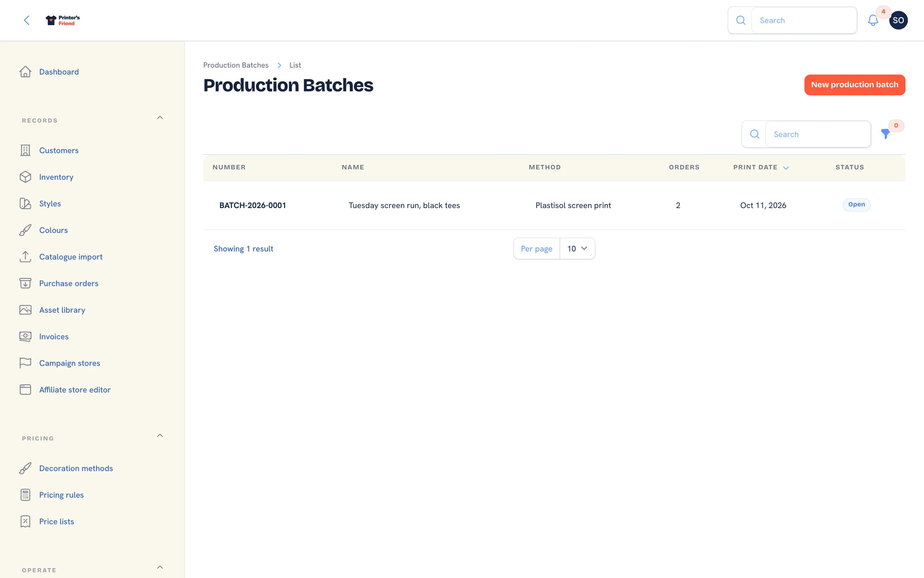The height and width of the screenshot is (578, 924).
Task: Navigate to Purchase orders
Action: [x=69, y=283]
